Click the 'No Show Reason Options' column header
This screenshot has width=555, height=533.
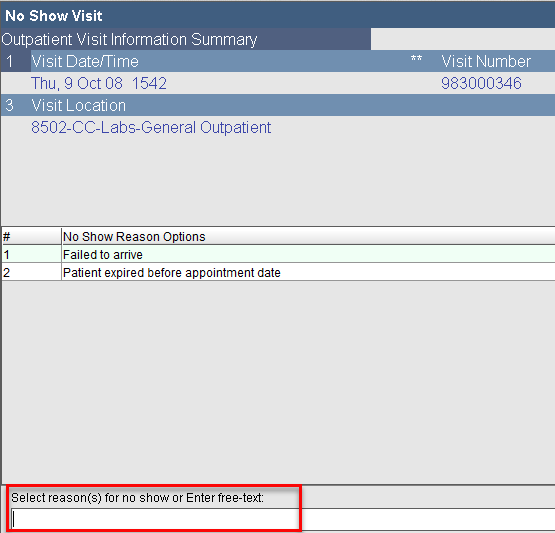pyautogui.click(x=308, y=236)
